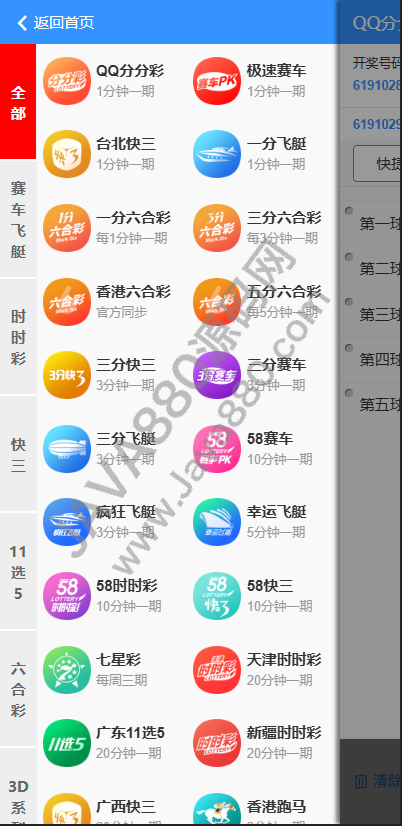Viewport: 402px width, 826px height.
Task: Select the 三分飞艇 blimp icon
Action: pos(67,449)
